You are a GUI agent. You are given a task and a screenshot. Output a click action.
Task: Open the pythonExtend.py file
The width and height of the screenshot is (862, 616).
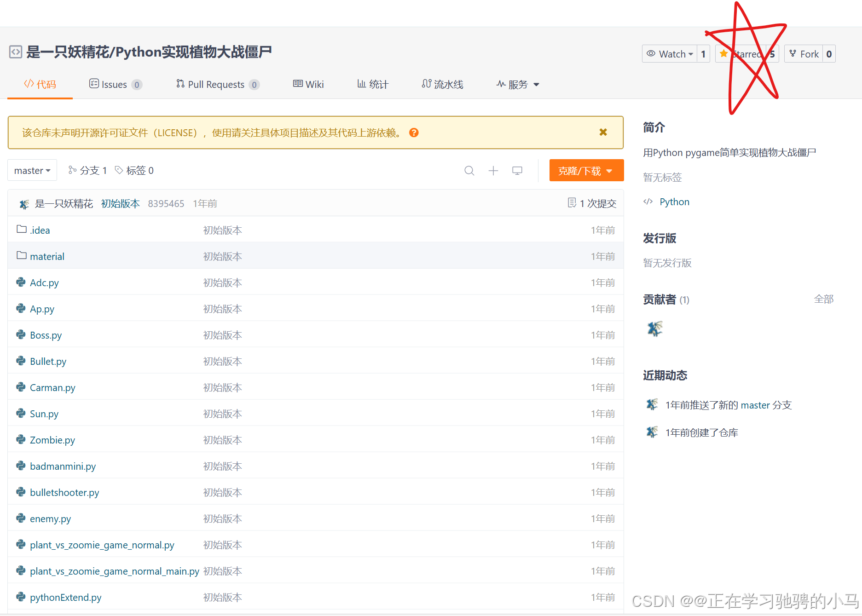(66, 597)
